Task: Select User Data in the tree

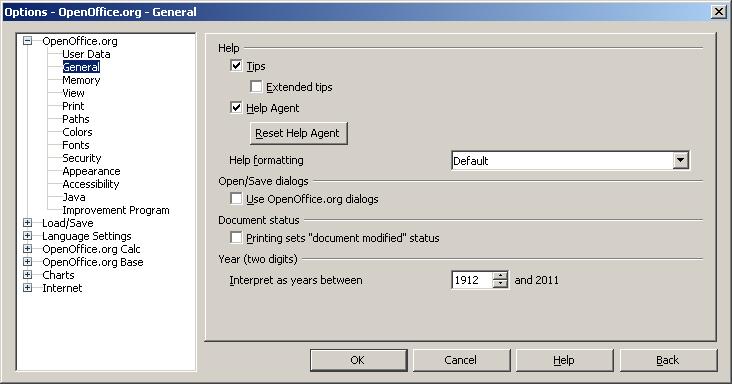Action: (x=86, y=54)
